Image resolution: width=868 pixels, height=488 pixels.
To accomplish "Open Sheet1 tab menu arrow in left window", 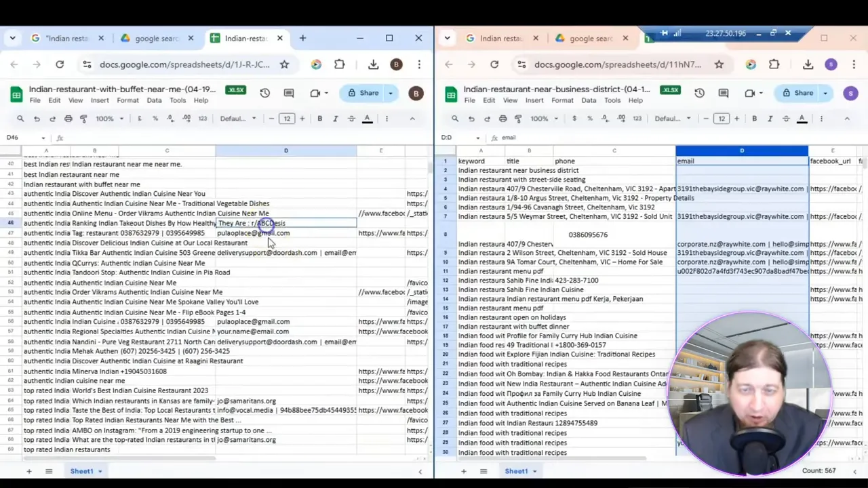I will (x=100, y=471).
